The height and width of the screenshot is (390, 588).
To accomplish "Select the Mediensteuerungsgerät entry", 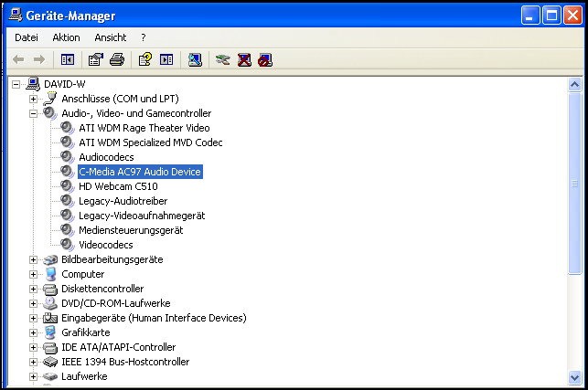I will (131, 230).
